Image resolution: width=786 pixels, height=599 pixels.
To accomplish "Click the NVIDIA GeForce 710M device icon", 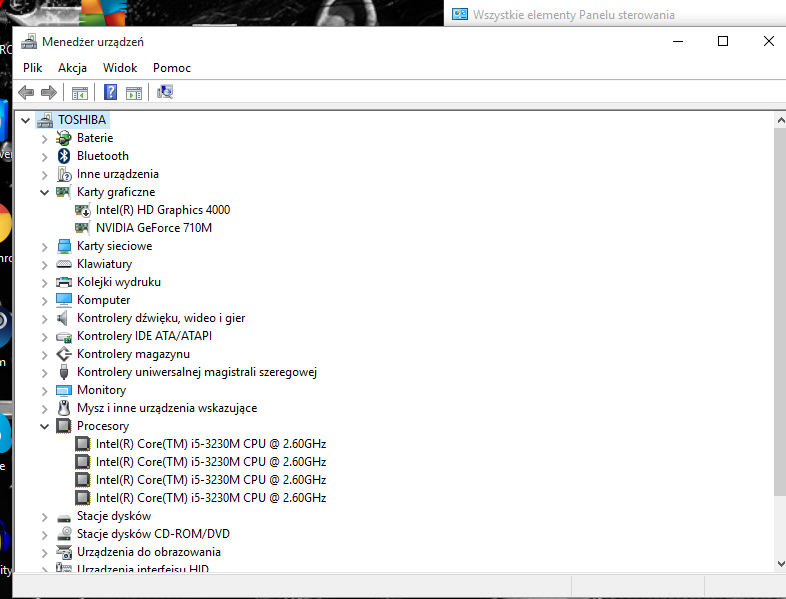I will [x=82, y=228].
